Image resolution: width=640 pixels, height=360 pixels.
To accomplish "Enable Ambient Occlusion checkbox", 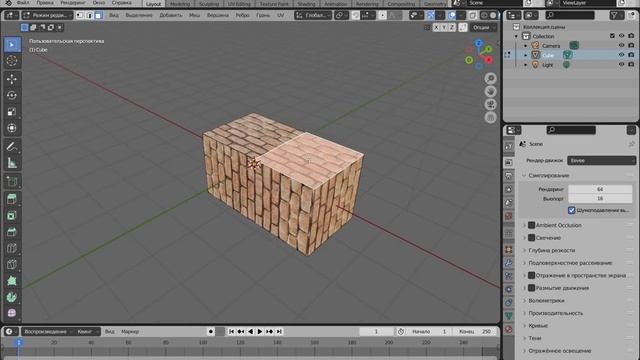I will click(x=531, y=225).
